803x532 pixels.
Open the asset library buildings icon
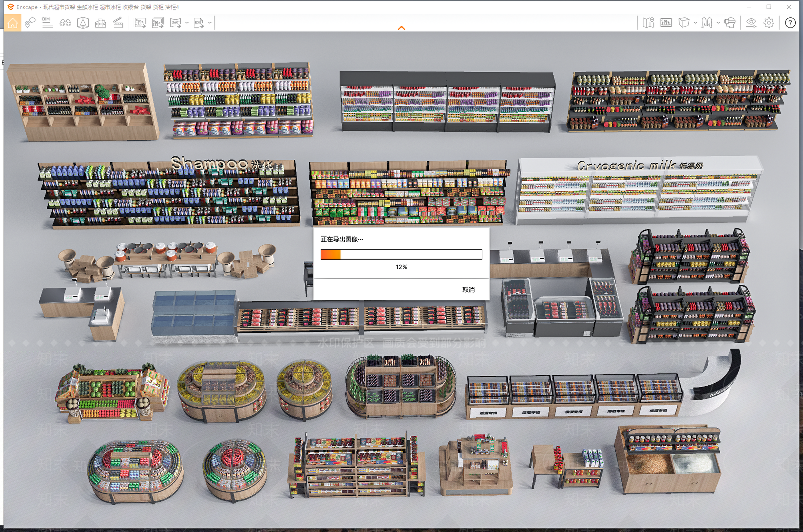pyautogui.click(x=100, y=23)
